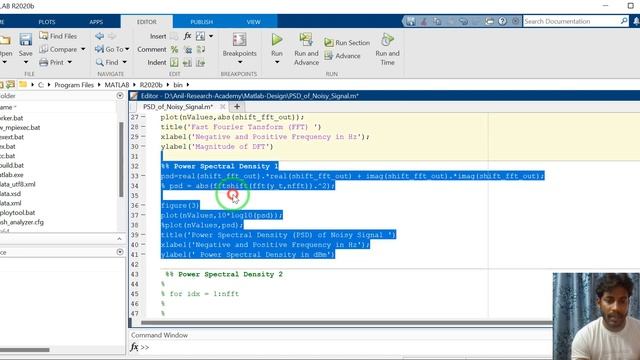Close the PSD_of_Noisy_Signal.m tab

[x=222, y=107]
